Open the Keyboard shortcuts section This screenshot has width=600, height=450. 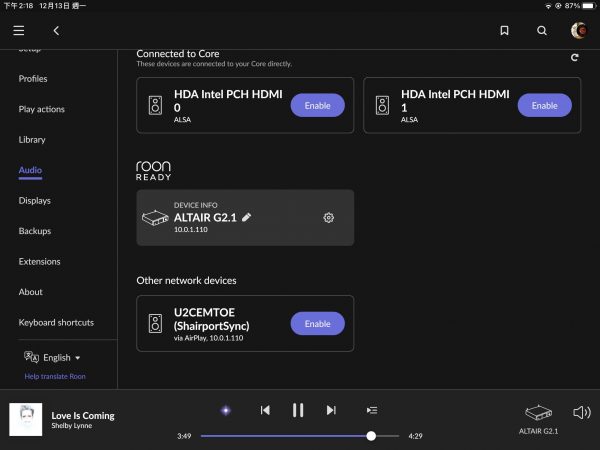(56, 322)
